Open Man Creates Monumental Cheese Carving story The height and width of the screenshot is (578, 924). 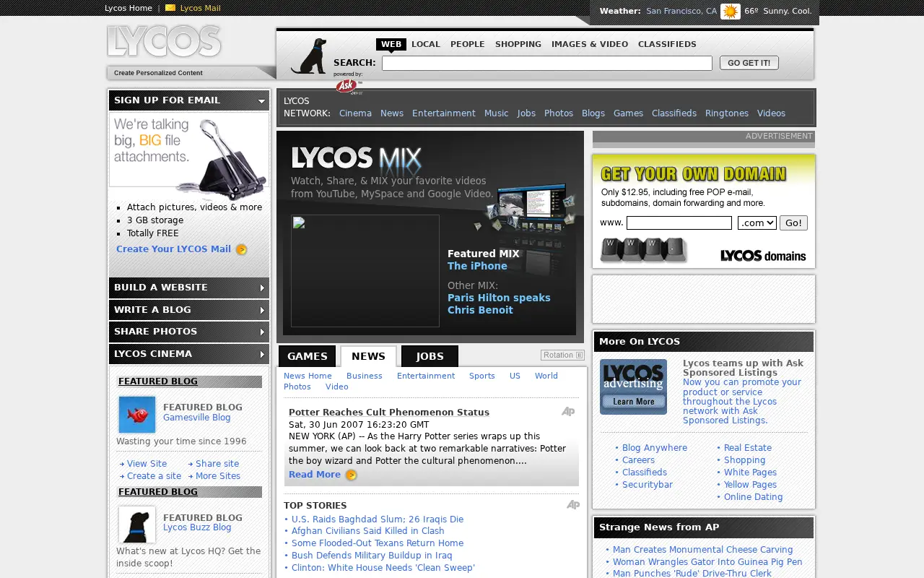(x=702, y=550)
